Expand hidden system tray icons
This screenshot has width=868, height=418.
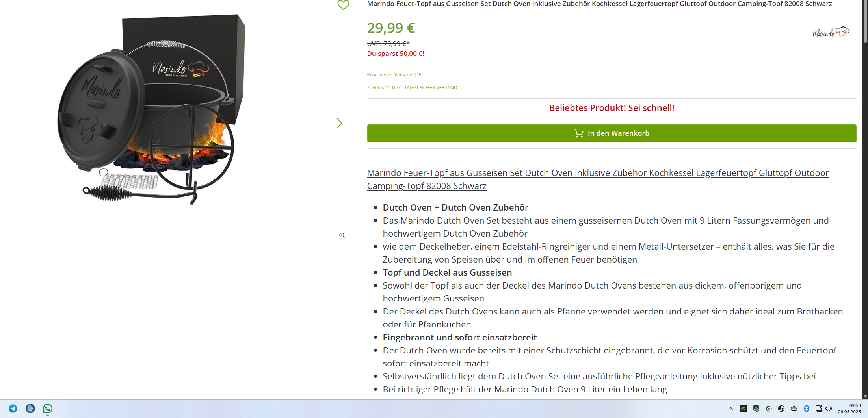click(731, 409)
